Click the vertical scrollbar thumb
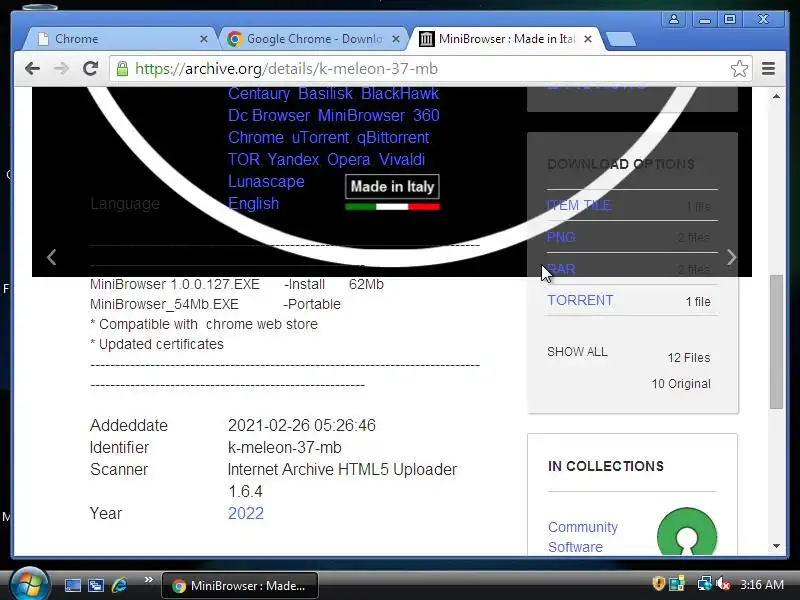The width and height of the screenshot is (800, 600). 776,342
